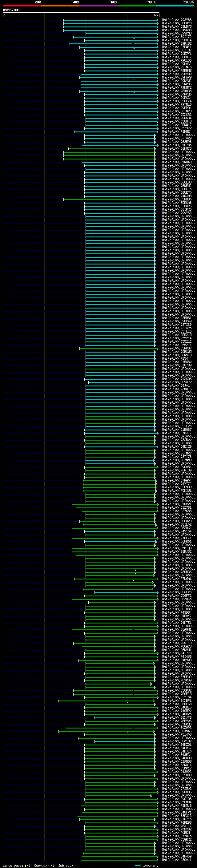
Task: Click the cyan alignment bar for UniRef100_Q801H2
Action: pyautogui.click(x=125, y=741)
